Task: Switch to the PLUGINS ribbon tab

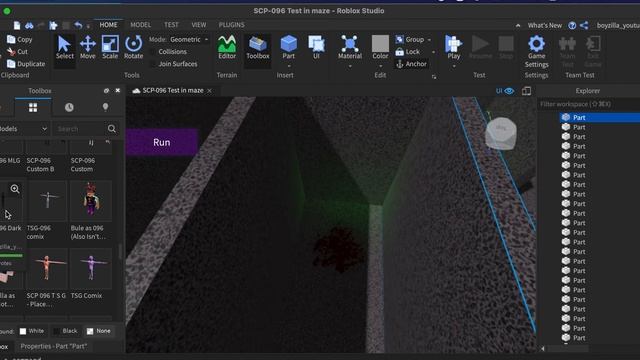Action: click(231, 25)
